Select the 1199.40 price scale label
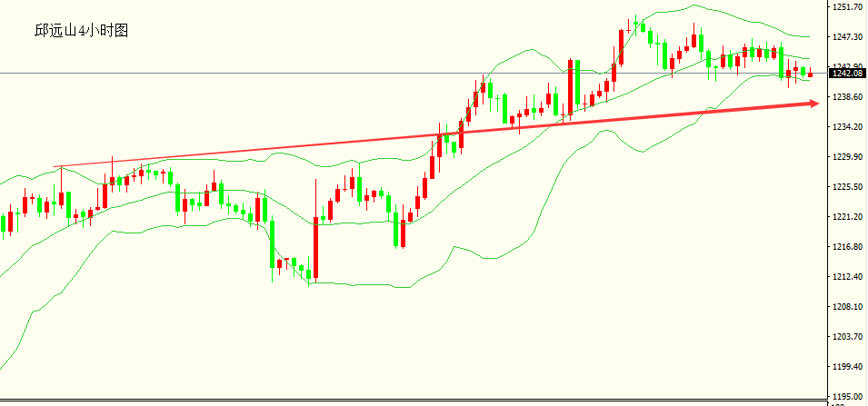 click(x=848, y=367)
